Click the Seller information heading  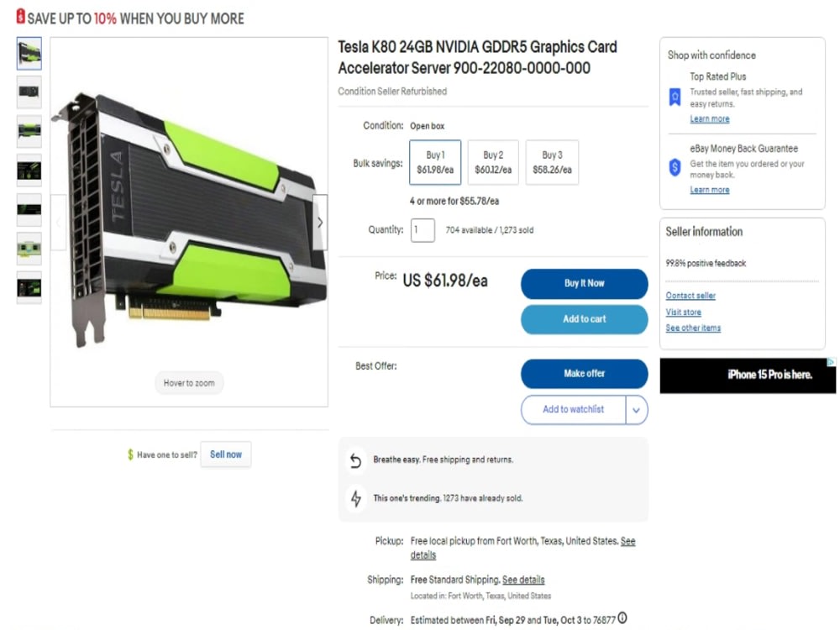click(704, 232)
